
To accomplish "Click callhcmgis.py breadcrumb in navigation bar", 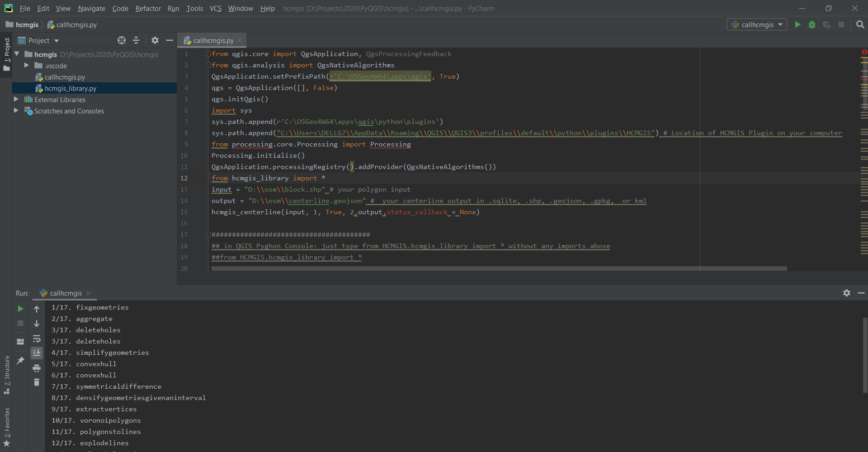I will pyautogui.click(x=72, y=24).
